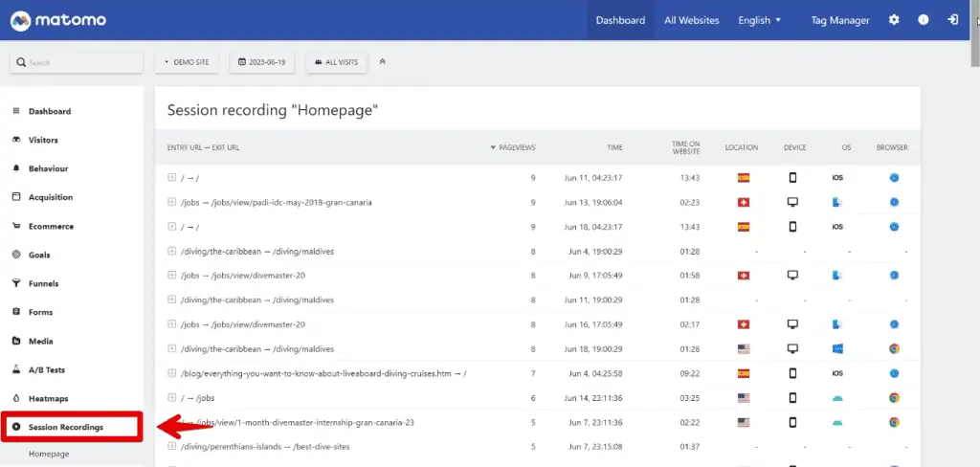The width and height of the screenshot is (980, 467).
Task: Click the Matomo logo
Action: coord(58,20)
